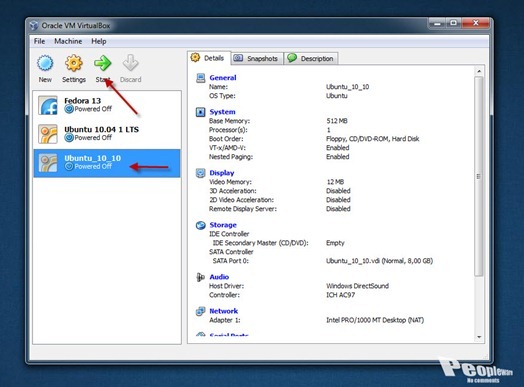Click the Ubuntu_10_10 logo icon
The width and height of the screenshot is (524, 387).
coord(47,163)
